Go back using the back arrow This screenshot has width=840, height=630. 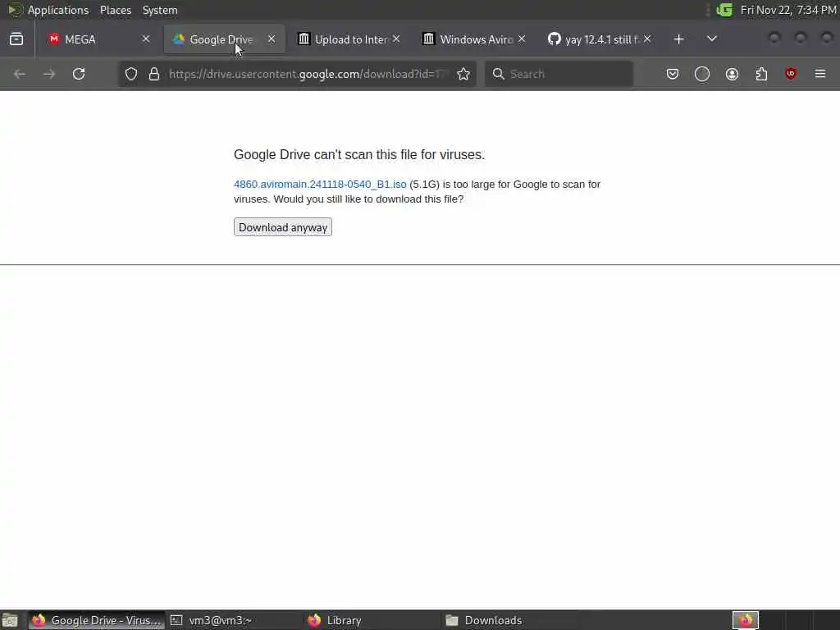click(x=20, y=74)
